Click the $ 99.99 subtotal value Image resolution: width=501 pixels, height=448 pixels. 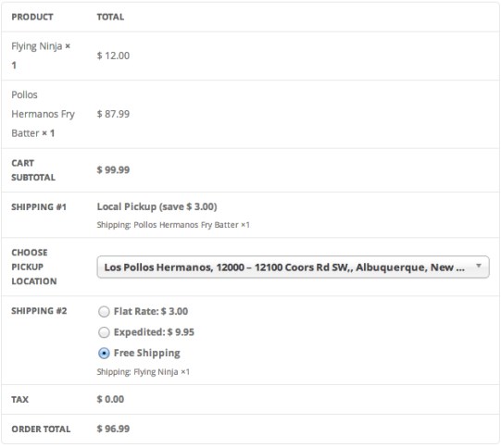pos(113,170)
